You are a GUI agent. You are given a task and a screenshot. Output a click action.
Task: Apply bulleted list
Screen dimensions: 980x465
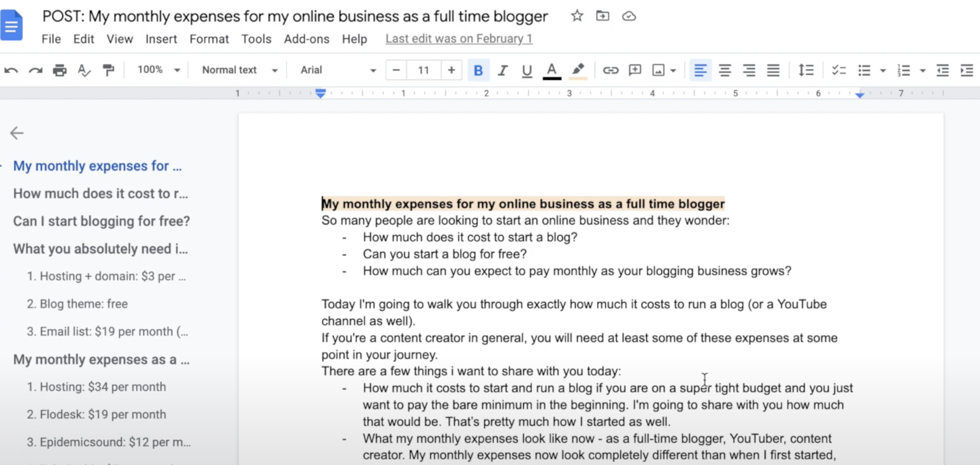(x=864, y=70)
